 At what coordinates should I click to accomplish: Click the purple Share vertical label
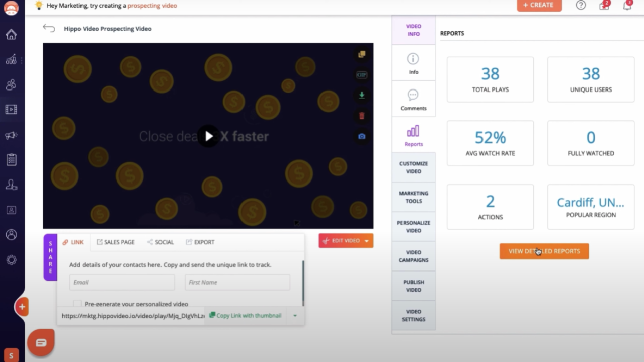click(x=50, y=257)
